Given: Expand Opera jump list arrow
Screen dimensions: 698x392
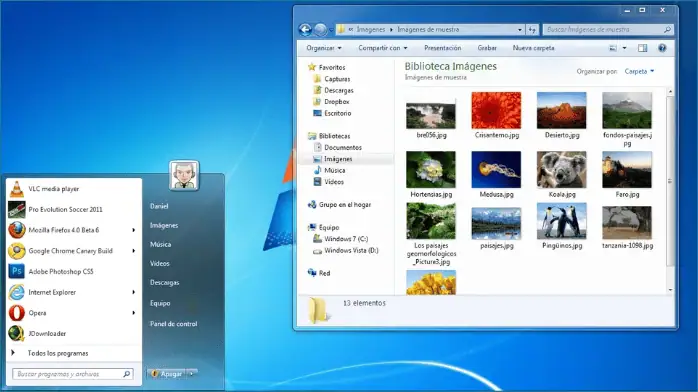Looking at the screenshot, I should coord(133,313).
